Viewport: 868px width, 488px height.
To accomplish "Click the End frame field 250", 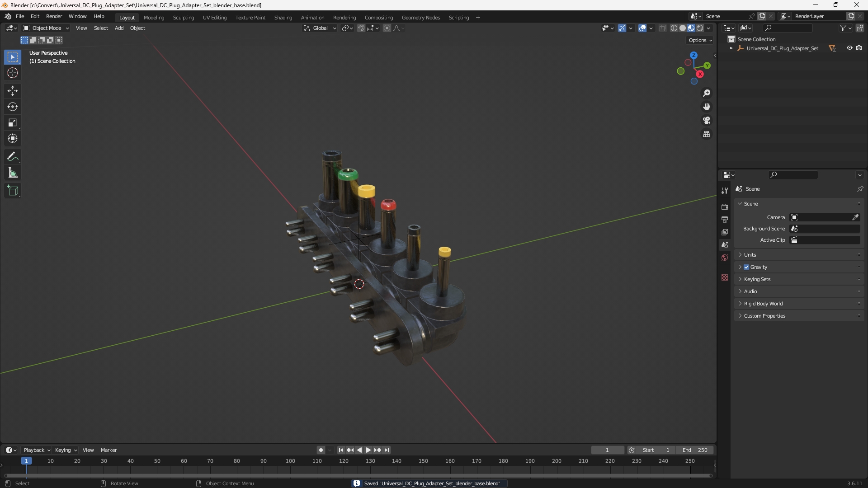I will pyautogui.click(x=695, y=450).
